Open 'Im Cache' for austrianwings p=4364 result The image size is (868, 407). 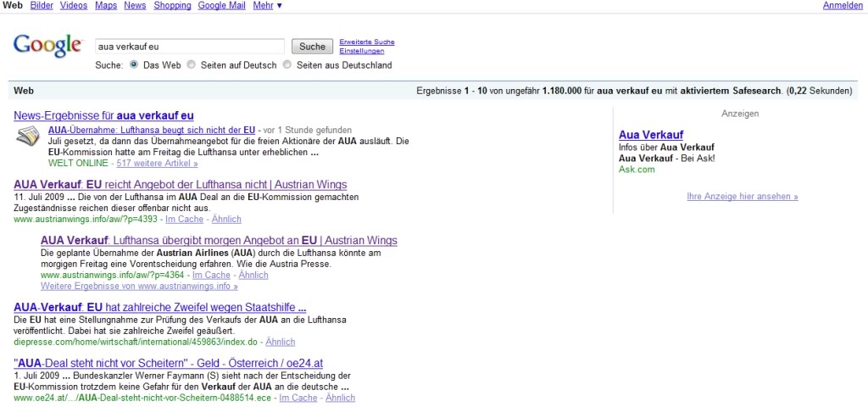point(211,276)
